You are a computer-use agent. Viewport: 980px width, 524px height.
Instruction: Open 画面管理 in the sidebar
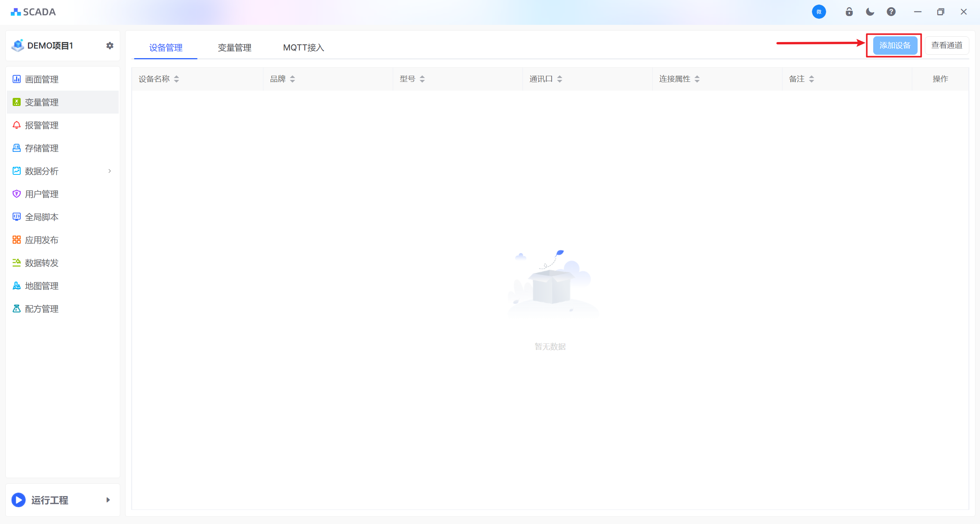click(42, 79)
